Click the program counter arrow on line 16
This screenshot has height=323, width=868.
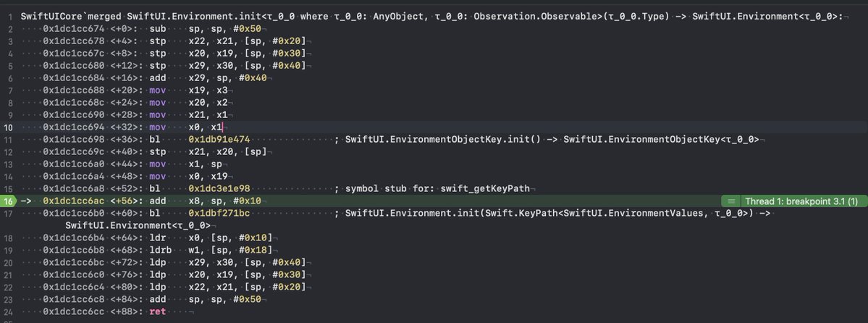tap(27, 201)
